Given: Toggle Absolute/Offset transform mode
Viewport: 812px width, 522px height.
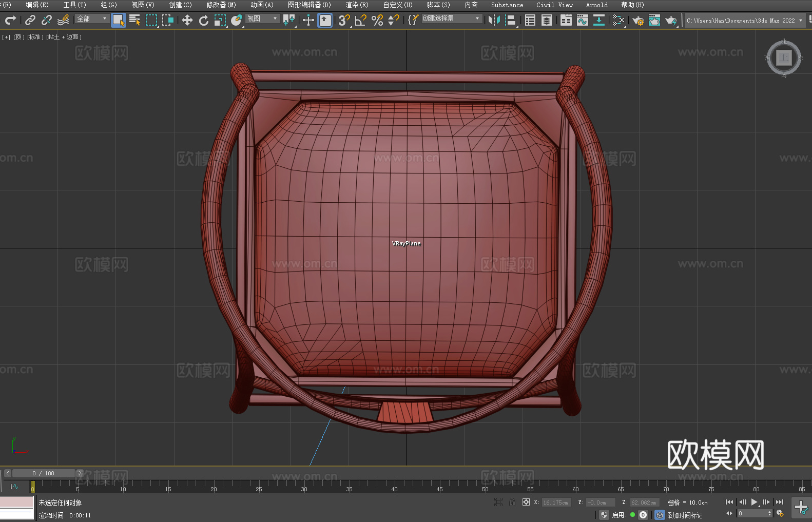Looking at the screenshot, I should tap(526, 502).
